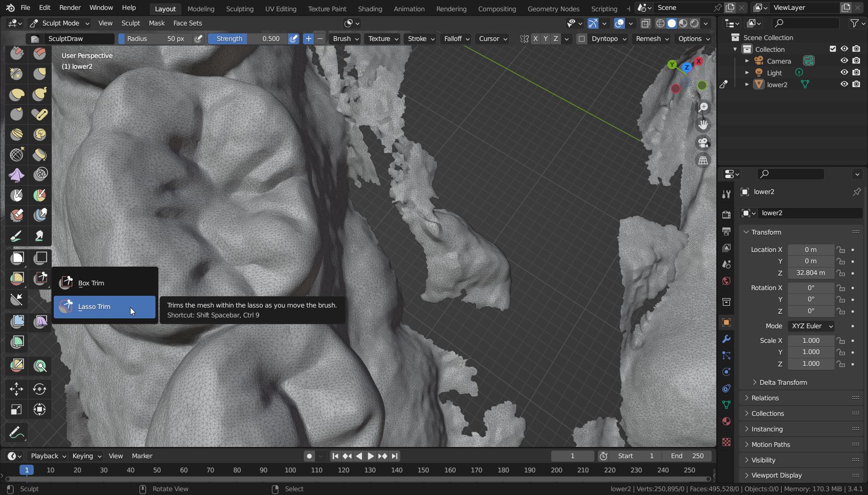This screenshot has width=868, height=495.
Task: Switch perspective/orthographic grid icon
Action: 703,161
